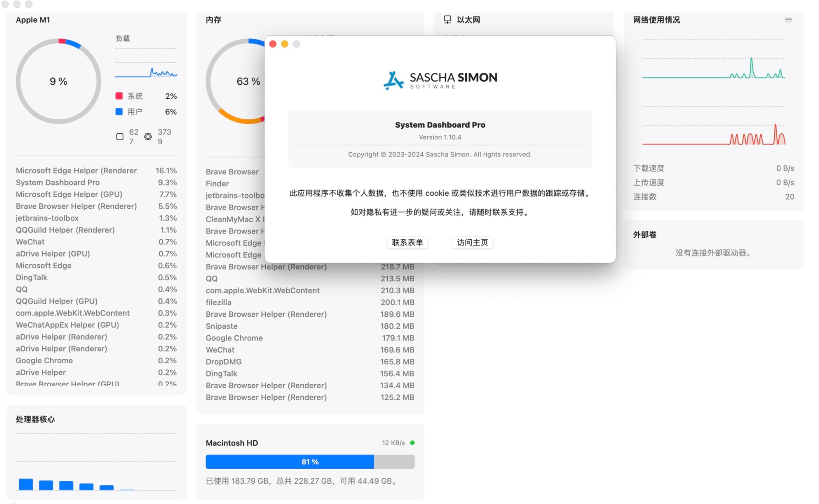The height and width of the screenshot is (504, 819).
Task: Select WeChatAppEx Helper (GPU) 0.2% row
Action: click(96, 325)
